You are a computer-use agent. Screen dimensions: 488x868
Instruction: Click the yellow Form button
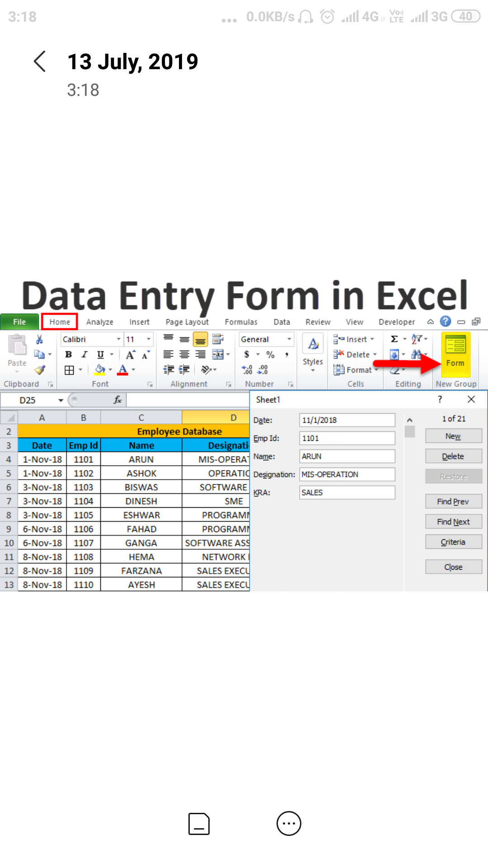[x=455, y=354]
